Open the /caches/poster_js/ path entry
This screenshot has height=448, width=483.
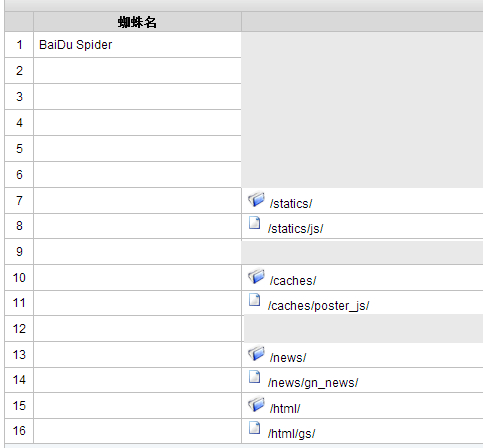click(318, 306)
